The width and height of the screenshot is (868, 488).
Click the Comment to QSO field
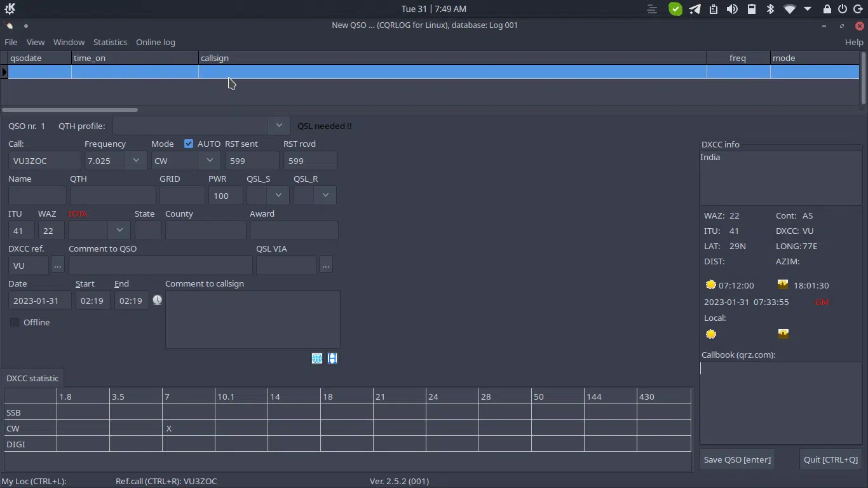(x=160, y=265)
